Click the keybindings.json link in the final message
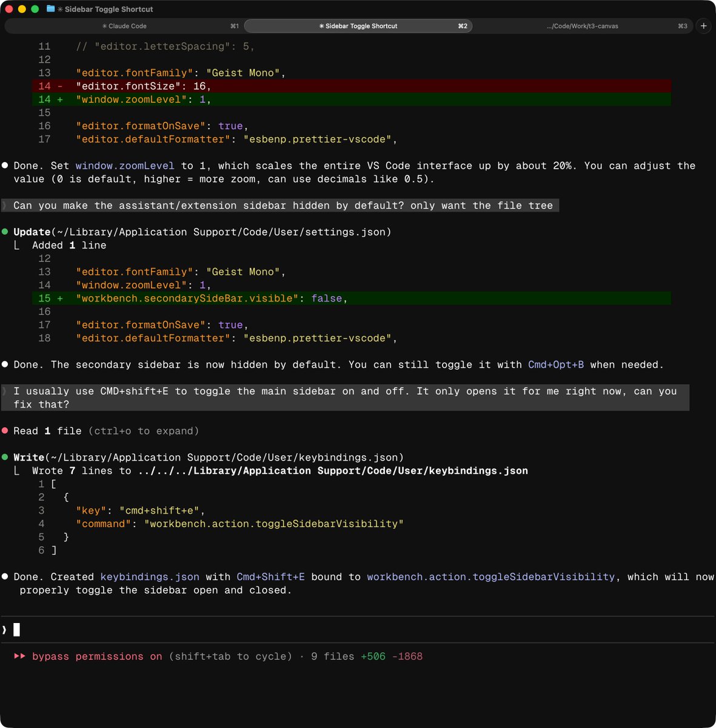Viewport: 716px width, 728px height. pos(150,577)
